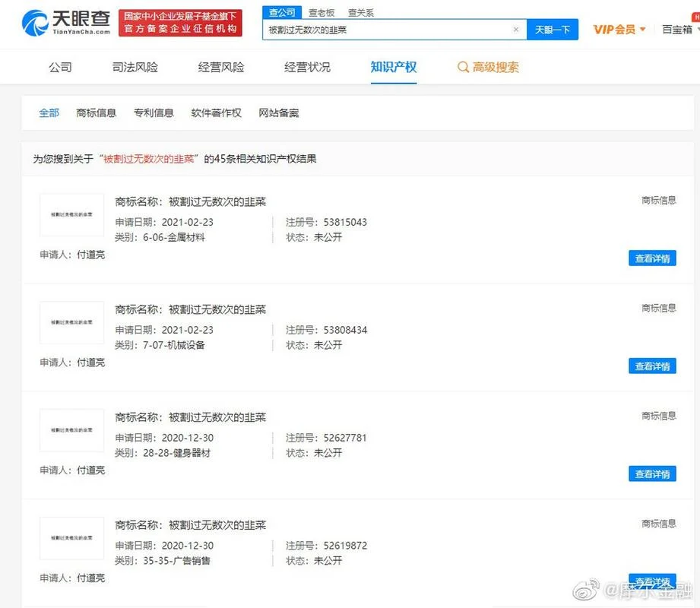
Task: Open trademark title in the 广告销售 result
Action: 217,525
